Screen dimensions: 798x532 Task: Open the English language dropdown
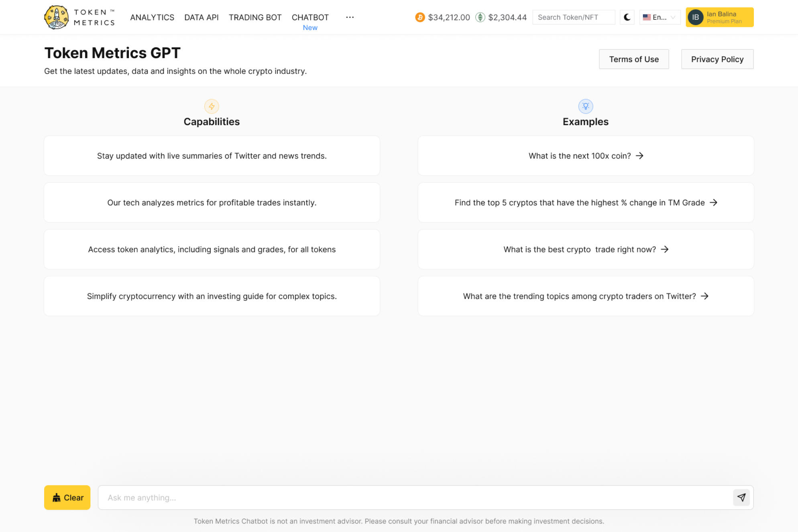coord(660,17)
